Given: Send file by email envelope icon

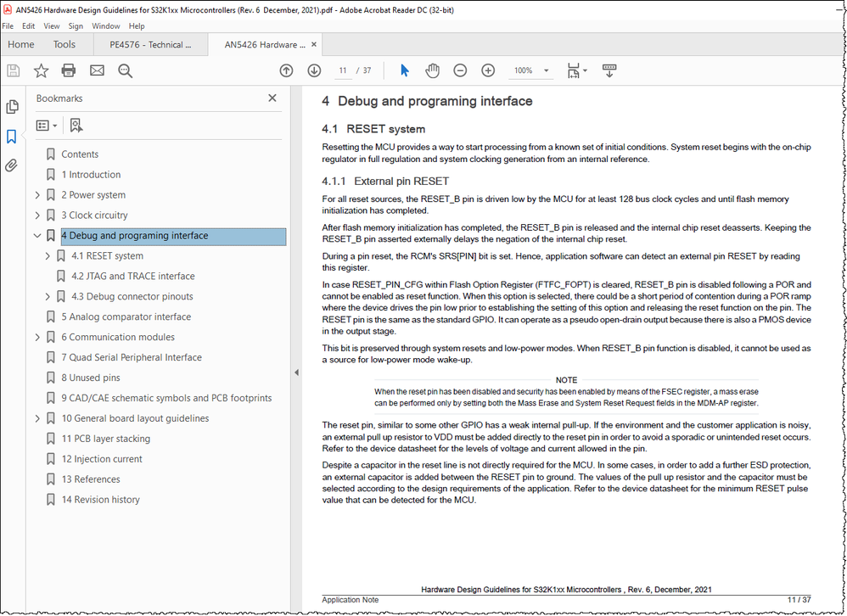Looking at the screenshot, I should (98, 70).
